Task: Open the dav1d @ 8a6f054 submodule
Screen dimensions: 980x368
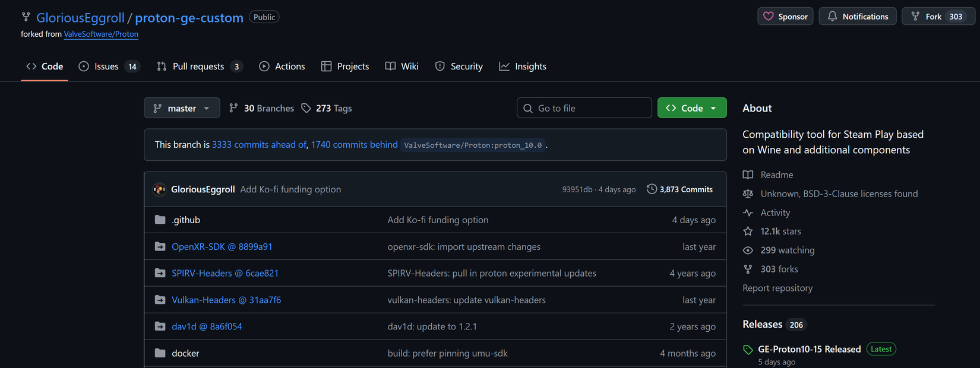Action: (207, 326)
